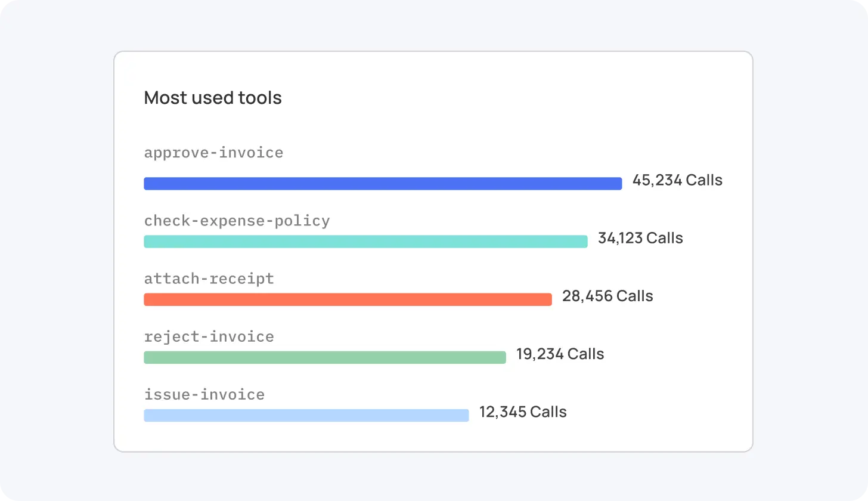Click the 34,123 Calls count
This screenshot has height=501, width=868.
pyautogui.click(x=640, y=238)
